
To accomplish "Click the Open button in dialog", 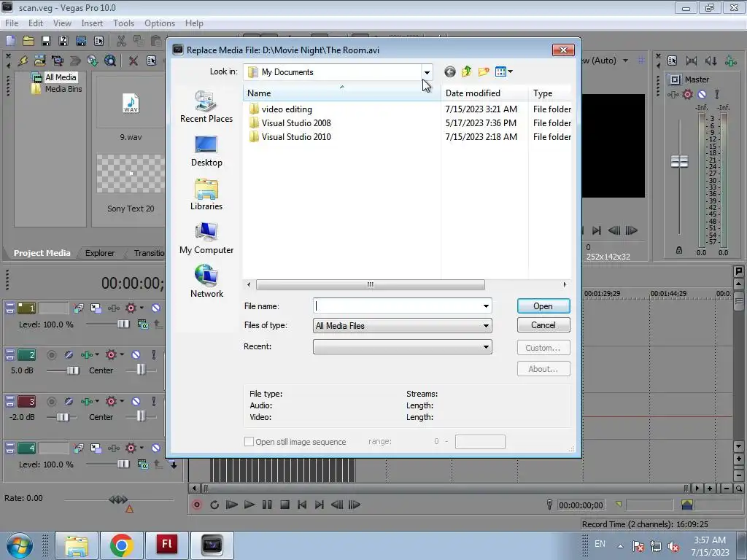I will click(543, 306).
